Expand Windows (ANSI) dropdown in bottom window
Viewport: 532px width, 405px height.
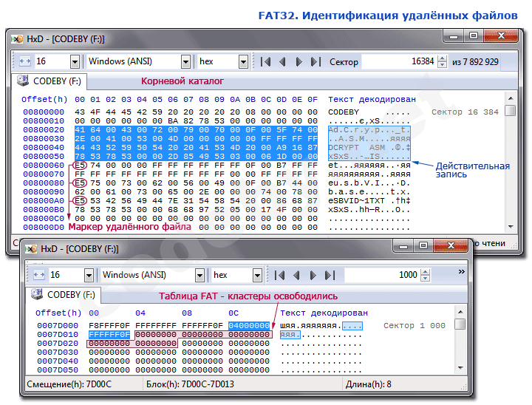pyautogui.click(x=199, y=275)
